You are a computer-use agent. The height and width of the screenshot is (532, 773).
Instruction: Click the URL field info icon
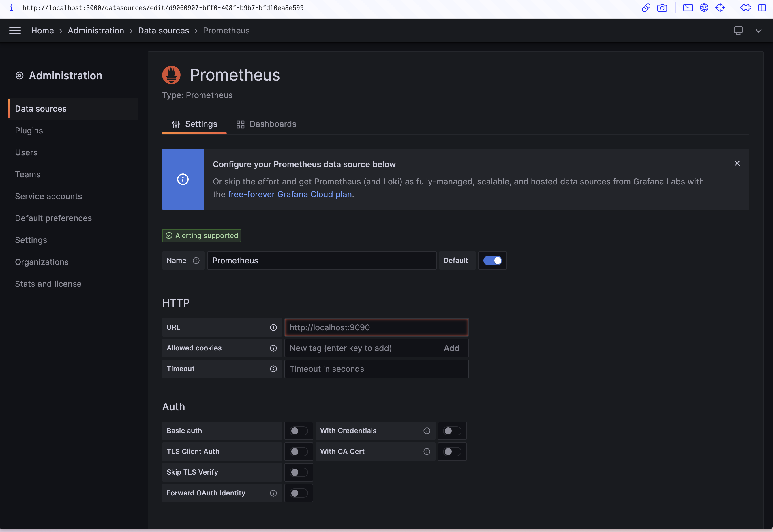[x=273, y=327]
